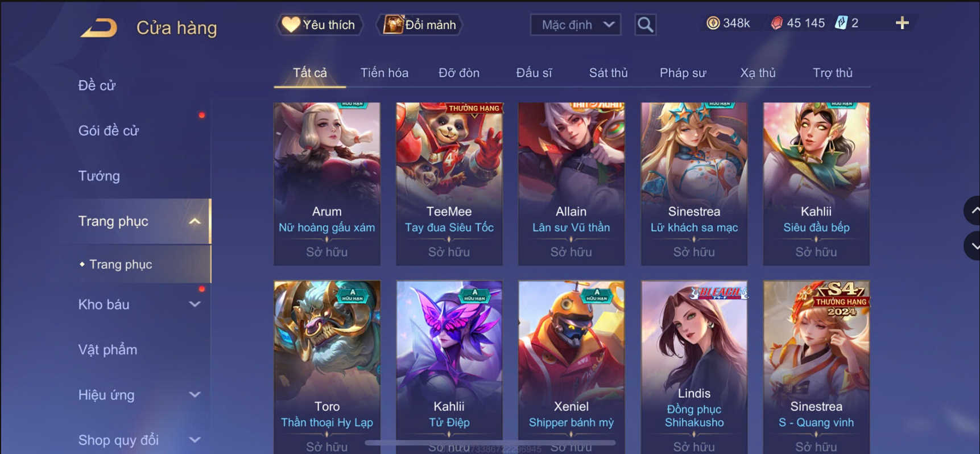Click the Đổi mảnh button
The image size is (980, 454).
point(420,24)
